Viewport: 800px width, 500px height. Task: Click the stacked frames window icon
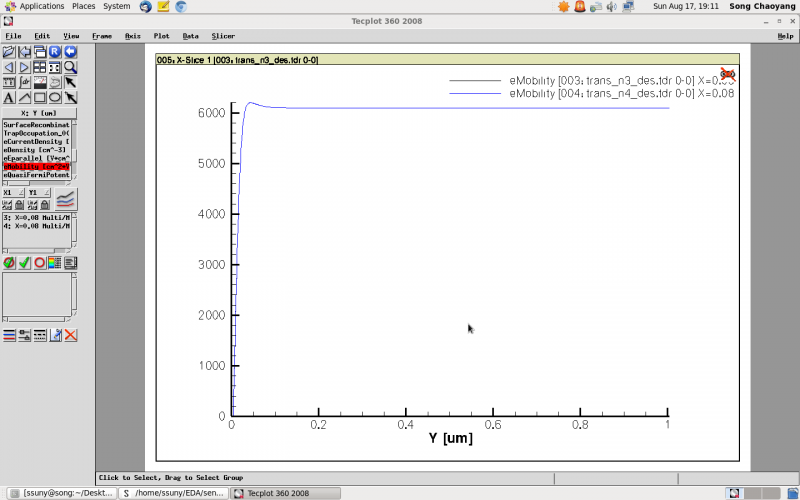point(39,52)
